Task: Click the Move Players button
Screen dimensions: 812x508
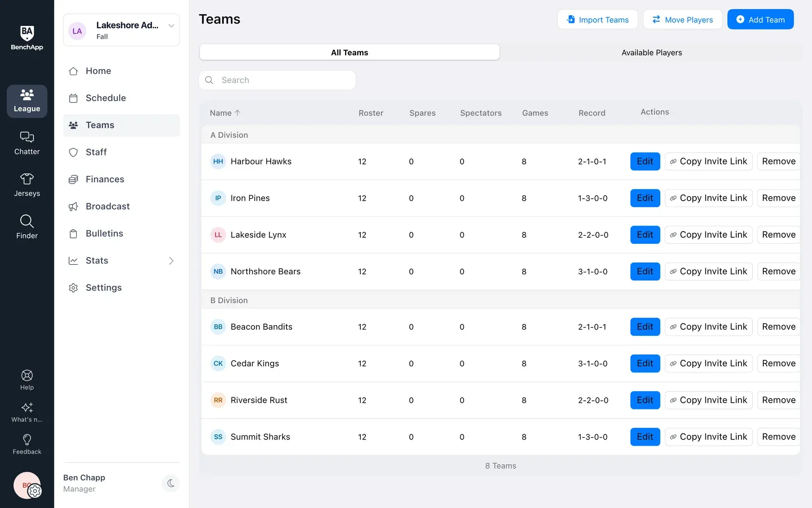Action: point(683,19)
